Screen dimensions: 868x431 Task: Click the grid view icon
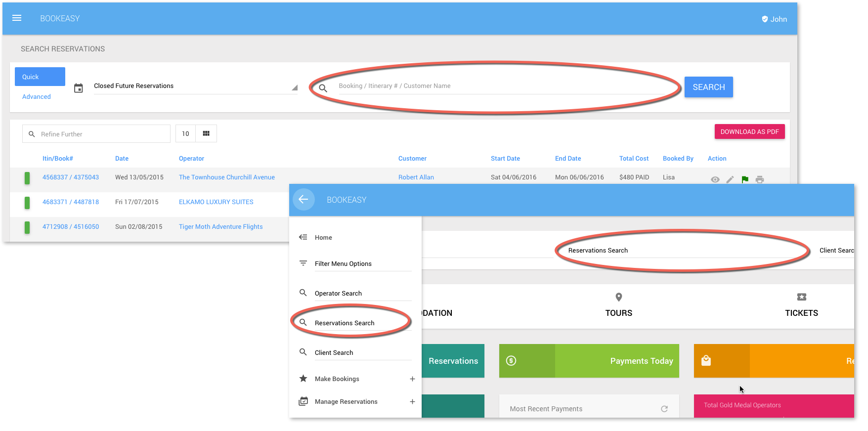tap(206, 133)
